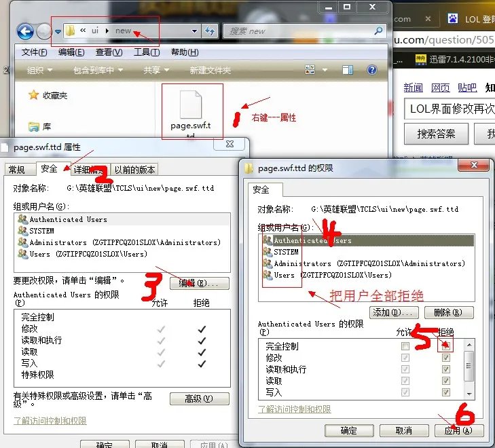
Task: Toggle 修改 allow checkbox
Action: (405, 358)
